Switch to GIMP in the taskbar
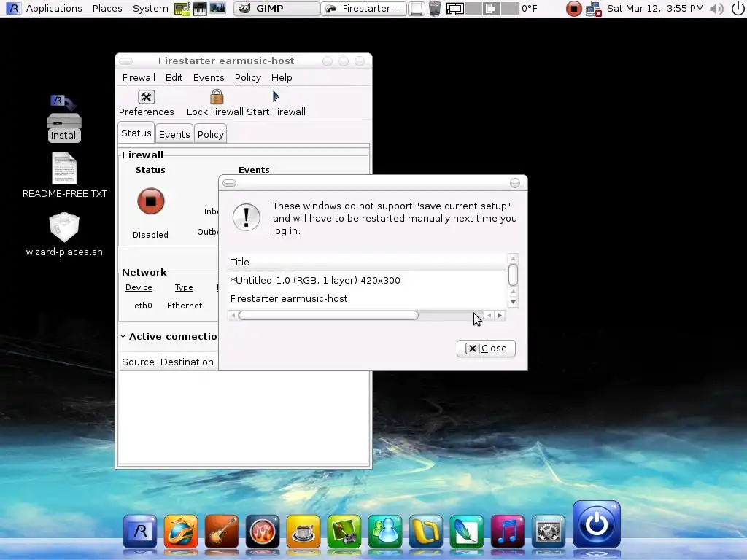Screen dimensions: 747x560 click(276, 9)
